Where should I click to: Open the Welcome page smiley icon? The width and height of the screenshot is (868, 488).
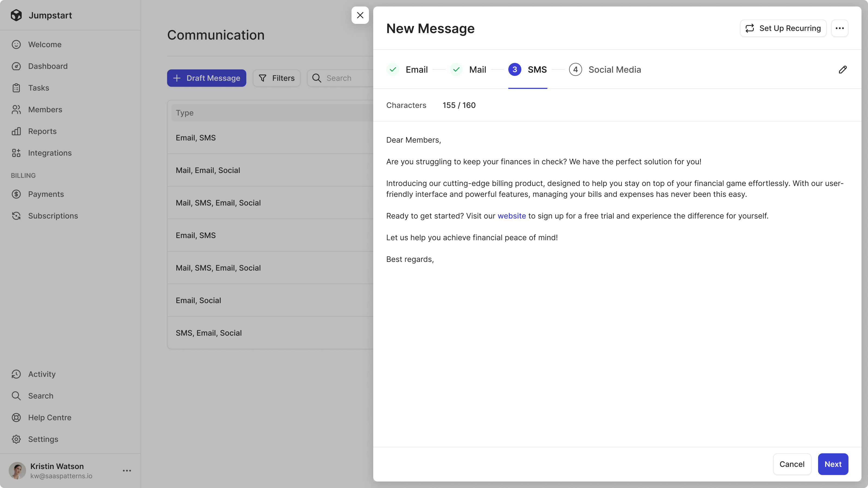coord(16,44)
